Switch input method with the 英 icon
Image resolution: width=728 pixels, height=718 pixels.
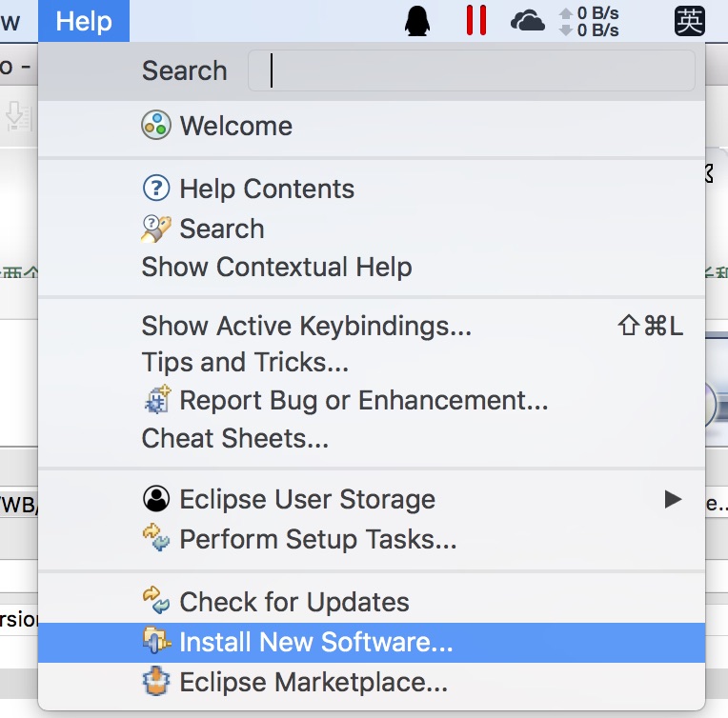tap(690, 21)
